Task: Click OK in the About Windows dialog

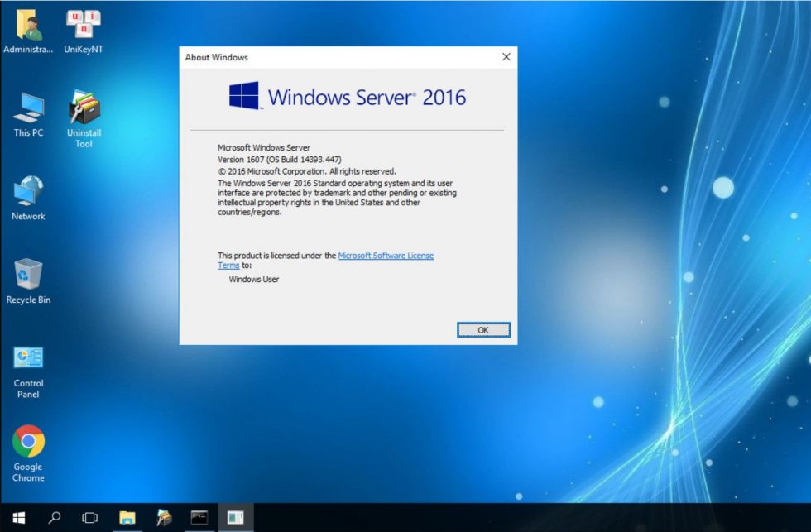Action: tap(483, 330)
